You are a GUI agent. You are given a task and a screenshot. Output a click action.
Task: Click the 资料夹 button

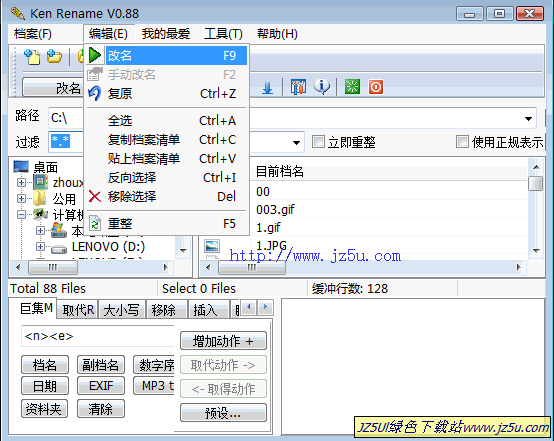[44, 409]
